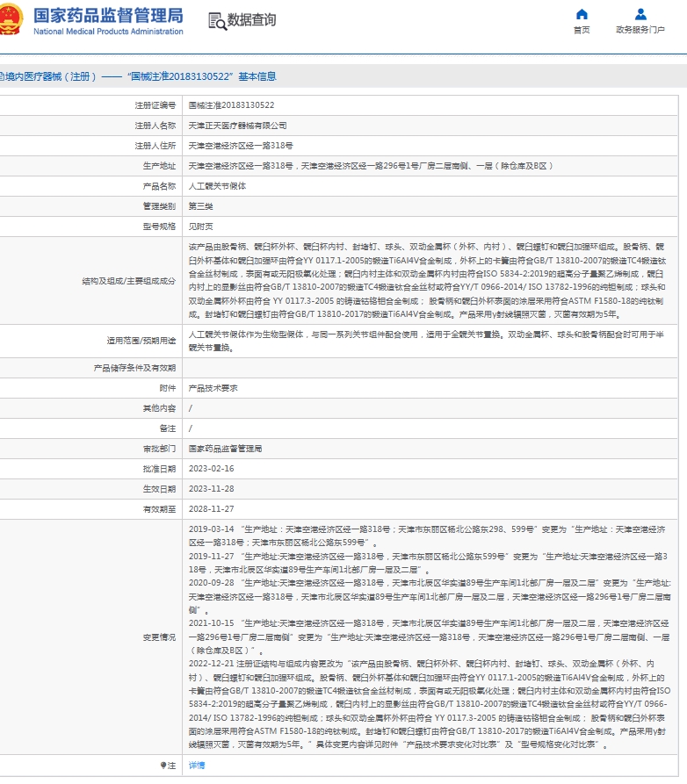Click the 注册人名称 row label
Viewport: 687px width, 784px height.
click(x=155, y=126)
